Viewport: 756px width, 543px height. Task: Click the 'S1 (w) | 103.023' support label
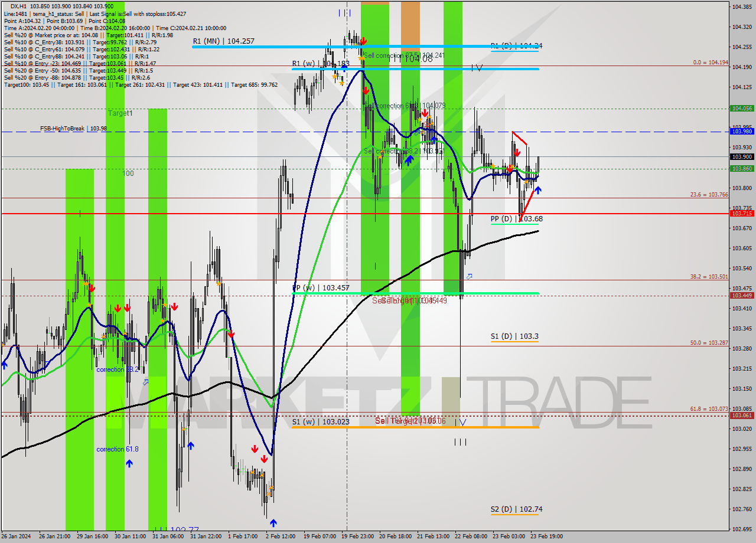(321, 421)
